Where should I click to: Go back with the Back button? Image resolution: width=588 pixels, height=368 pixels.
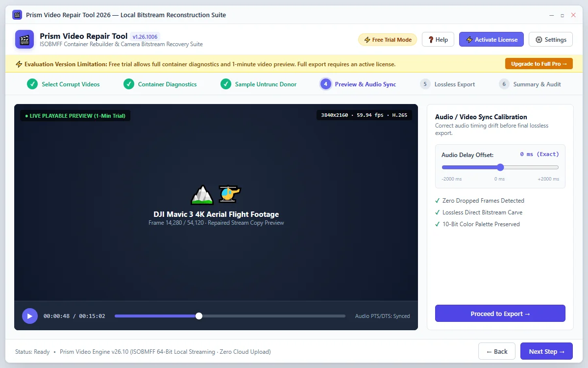[x=497, y=351]
